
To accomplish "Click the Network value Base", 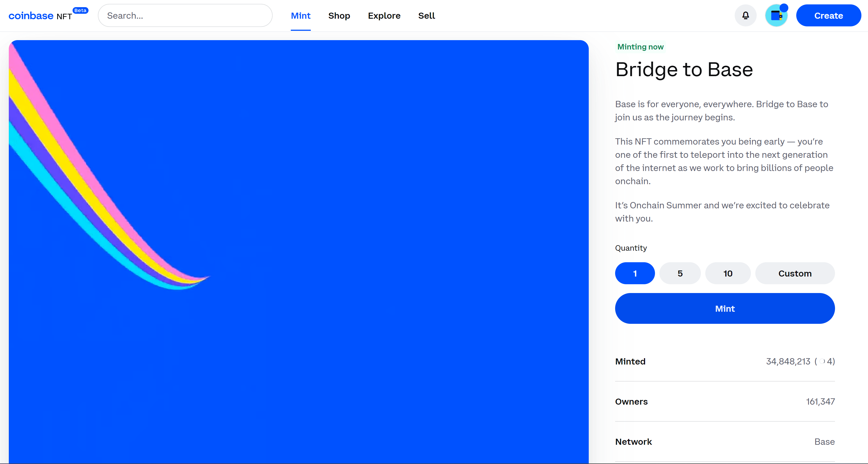I will point(825,442).
